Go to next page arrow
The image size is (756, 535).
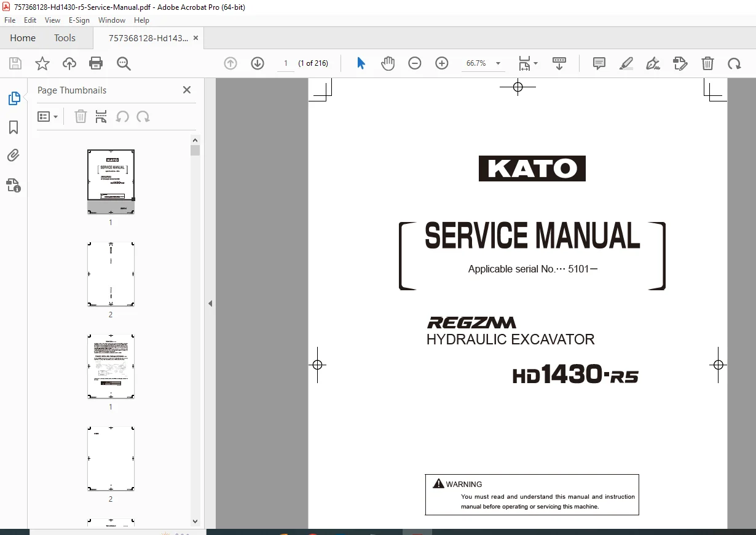point(258,63)
